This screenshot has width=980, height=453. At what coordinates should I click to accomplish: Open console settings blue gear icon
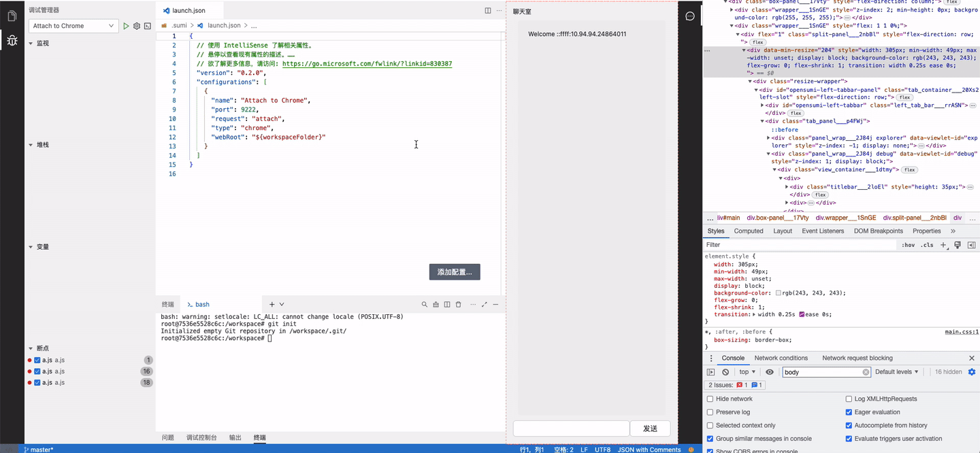click(x=972, y=372)
